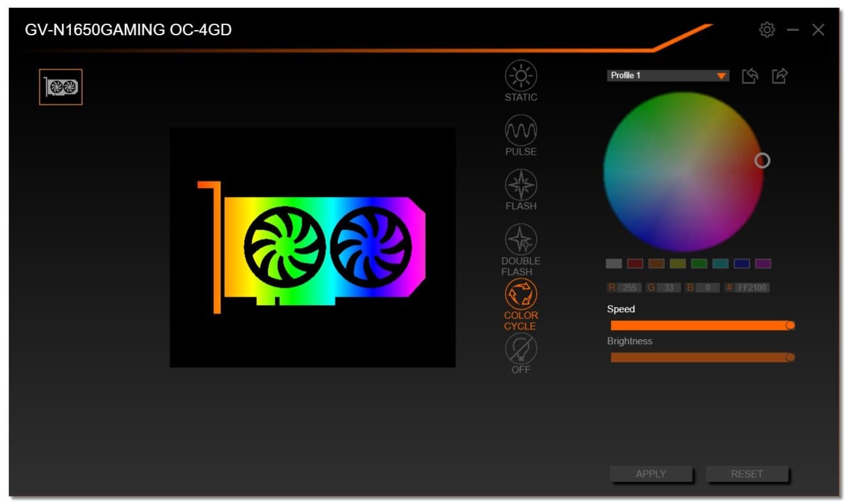Click the RESET button
848x504 pixels.
[x=747, y=474]
